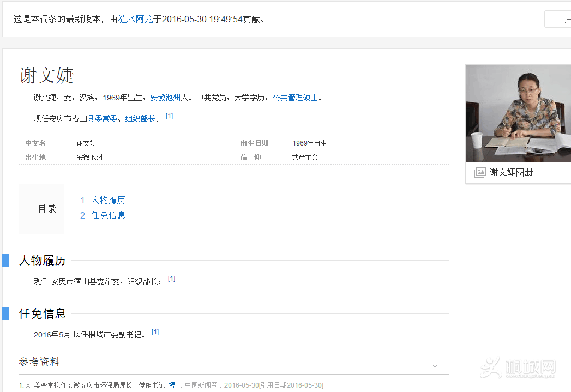Click the 参考资料 heading
The image size is (571, 392).
click(39, 361)
